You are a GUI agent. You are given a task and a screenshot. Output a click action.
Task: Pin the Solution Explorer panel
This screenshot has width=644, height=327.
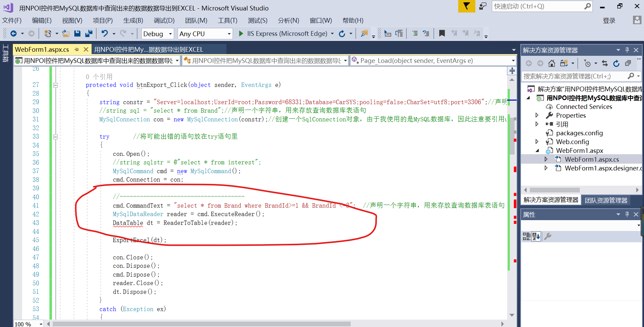click(x=627, y=50)
